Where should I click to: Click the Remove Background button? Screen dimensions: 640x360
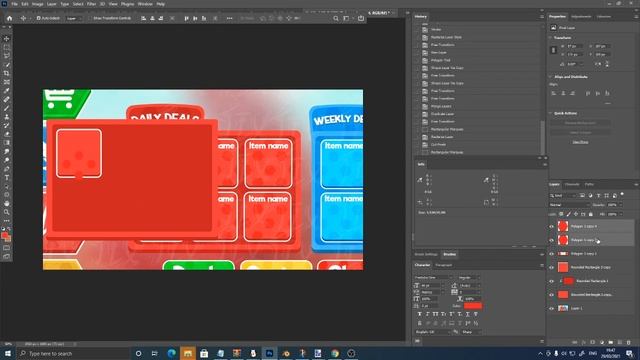580,123
